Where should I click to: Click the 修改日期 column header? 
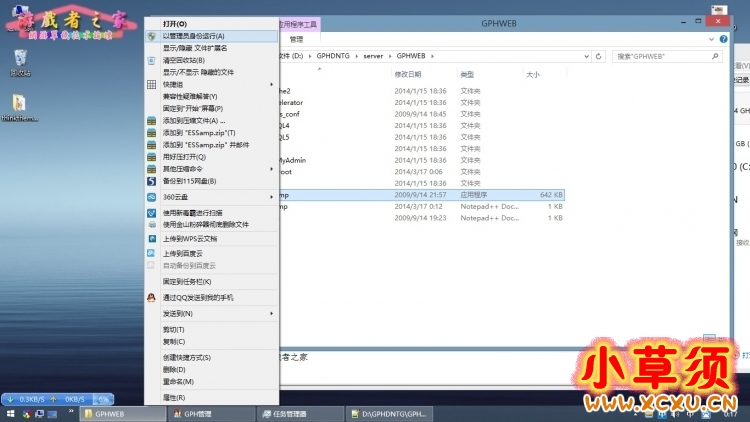point(408,75)
